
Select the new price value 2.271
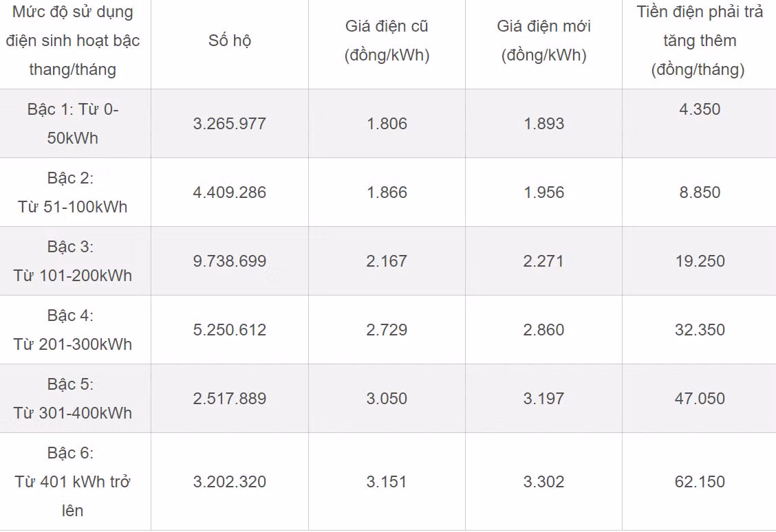click(x=543, y=261)
